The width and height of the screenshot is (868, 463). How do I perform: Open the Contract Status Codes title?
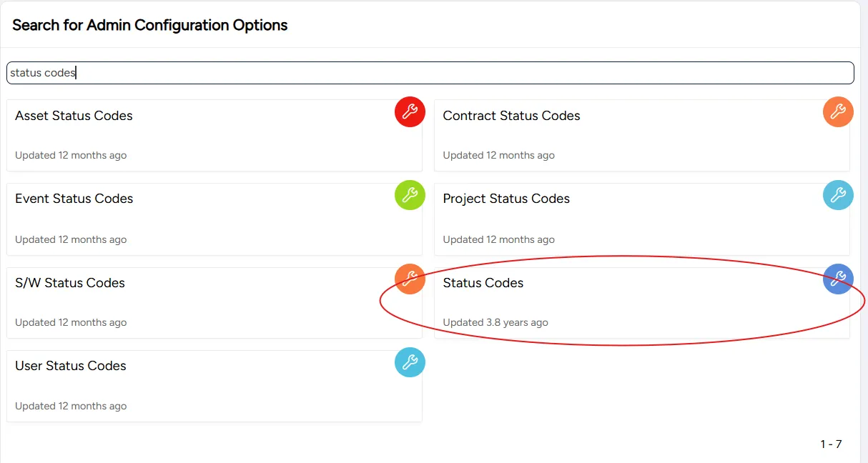[x=511, y=116]
